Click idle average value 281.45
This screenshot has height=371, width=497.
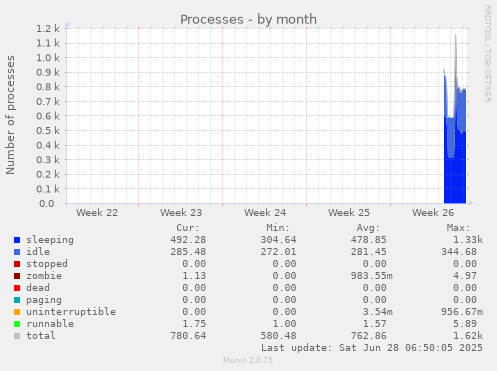coord(369,252)
